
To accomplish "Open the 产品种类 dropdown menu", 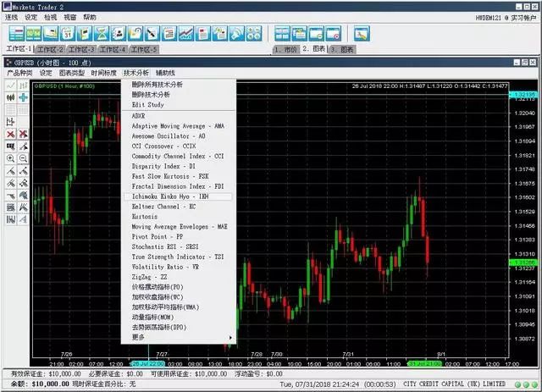I will pyautogui.click(x=19, y=74).
